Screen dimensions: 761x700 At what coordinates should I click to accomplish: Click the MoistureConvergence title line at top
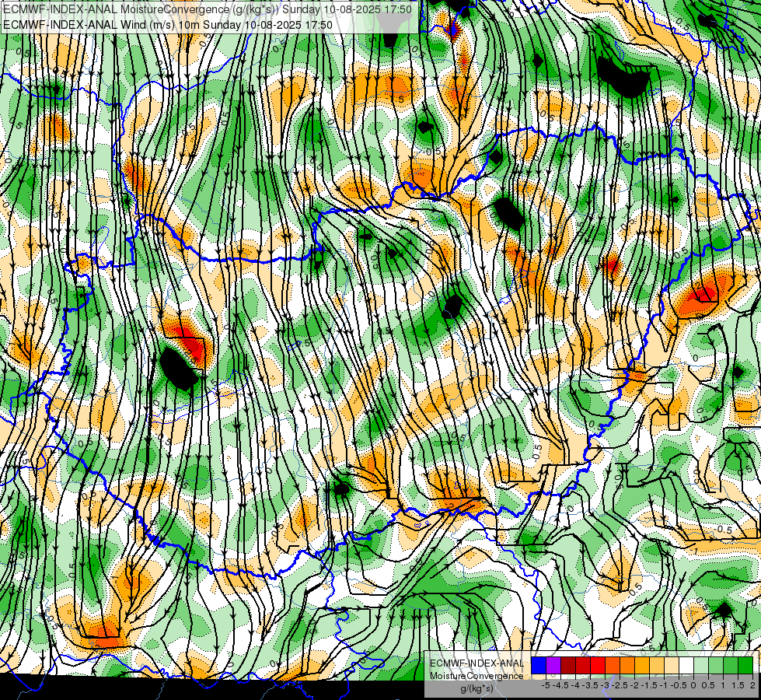click(208, 9)
